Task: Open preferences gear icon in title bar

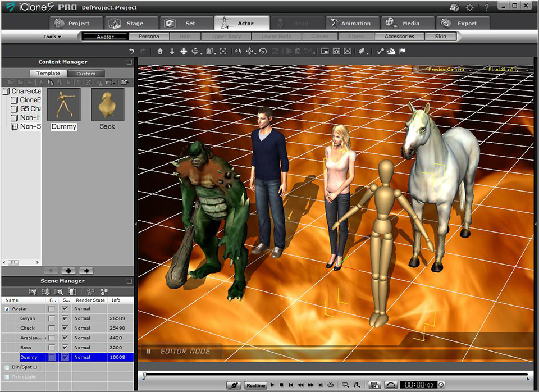Action: pos(469,7)
